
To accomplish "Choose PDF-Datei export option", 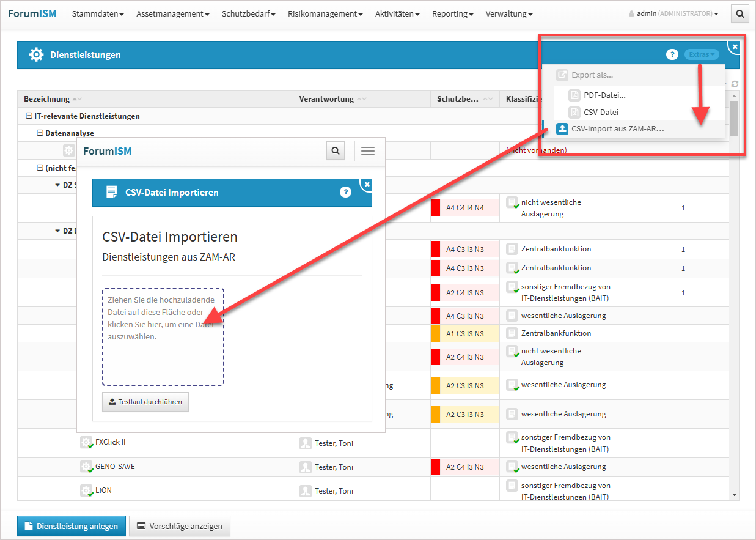I will (x=604, y=95).
